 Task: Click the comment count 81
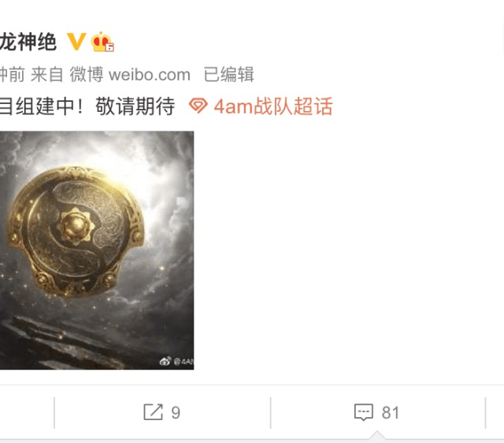(391, 412)
